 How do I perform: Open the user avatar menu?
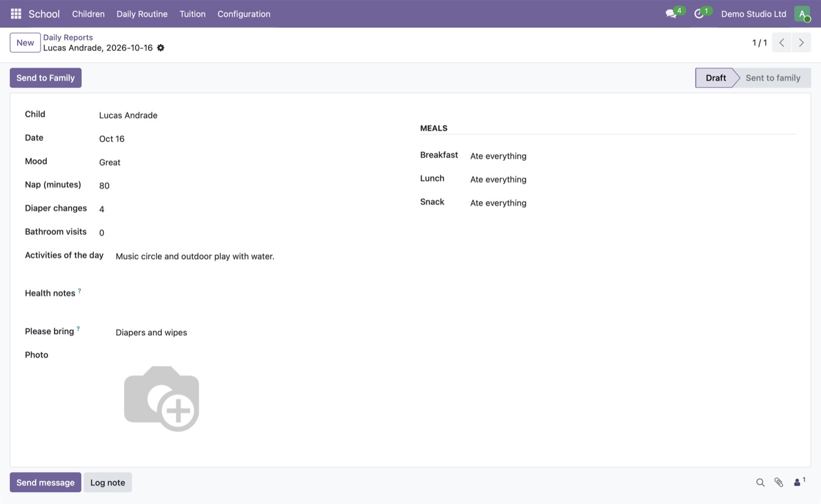(x=802, y=13)
